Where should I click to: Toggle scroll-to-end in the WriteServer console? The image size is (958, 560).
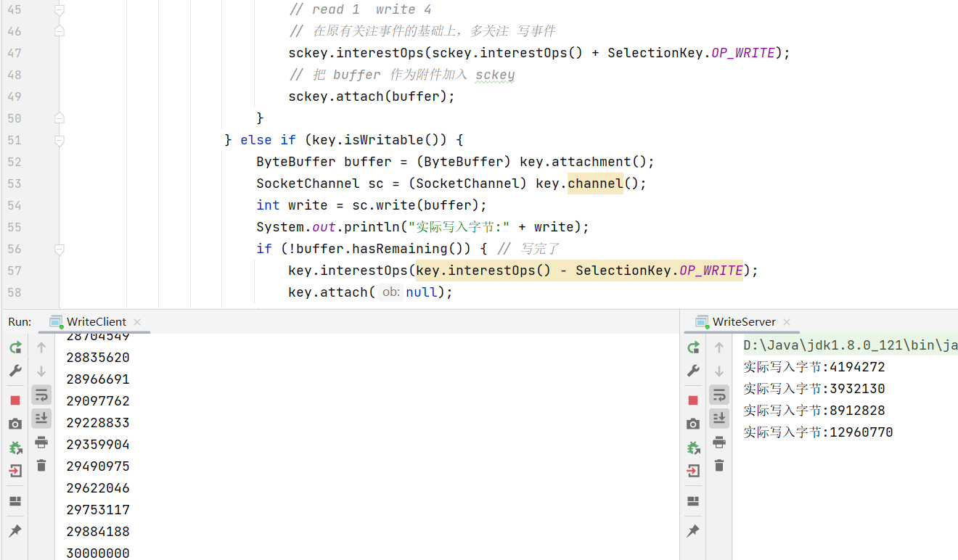(x=719, y=418)
